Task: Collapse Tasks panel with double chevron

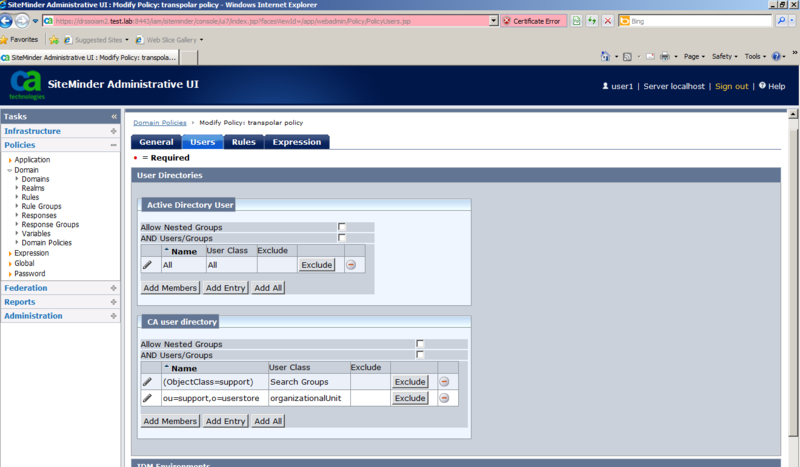Action: click(x=114, y=116)
